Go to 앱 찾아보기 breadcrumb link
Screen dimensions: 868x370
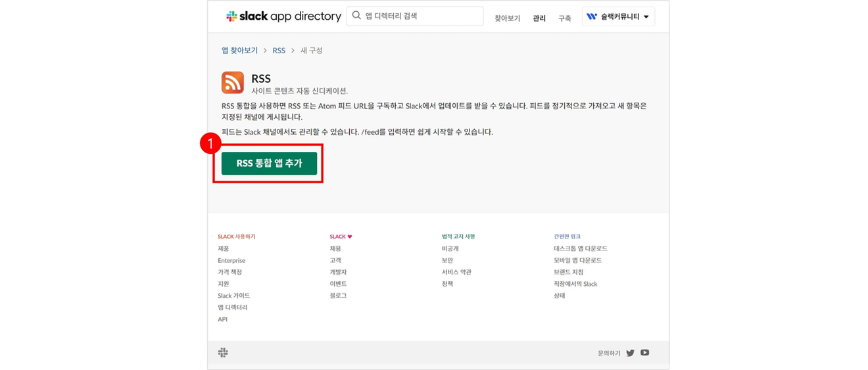click(239, 51)
